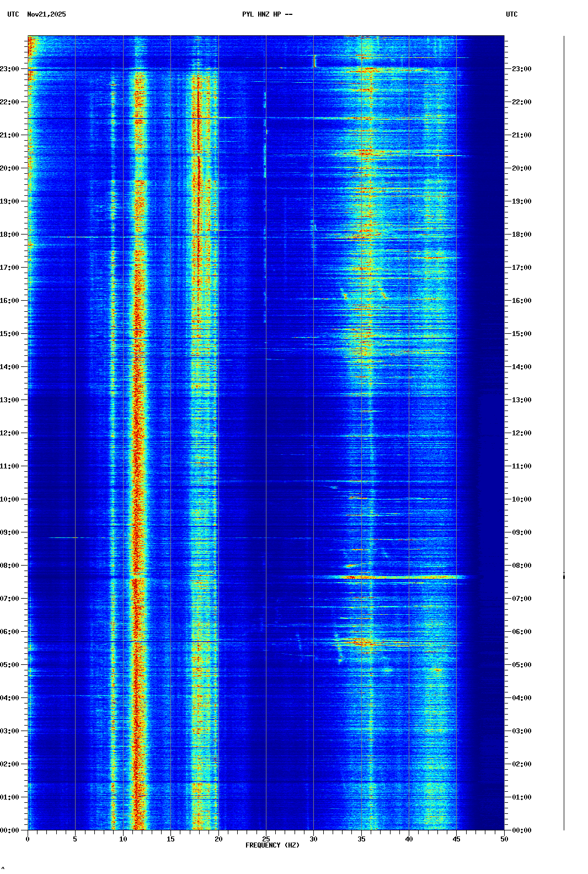Click the 40 Hz frequency tick label

tap(409, 839)
